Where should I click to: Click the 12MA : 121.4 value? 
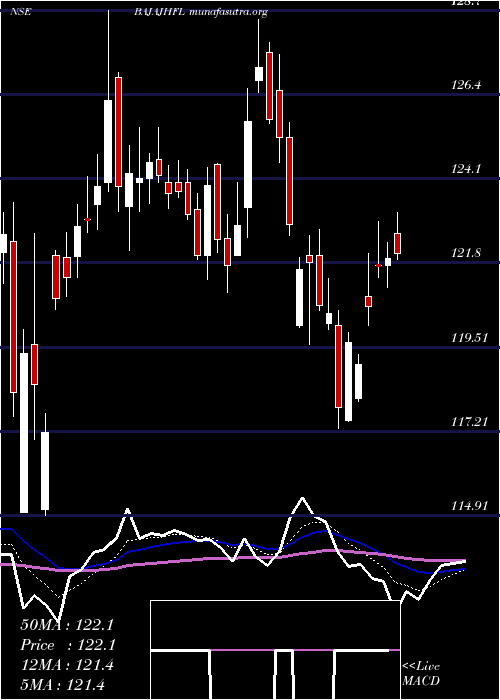67,665
